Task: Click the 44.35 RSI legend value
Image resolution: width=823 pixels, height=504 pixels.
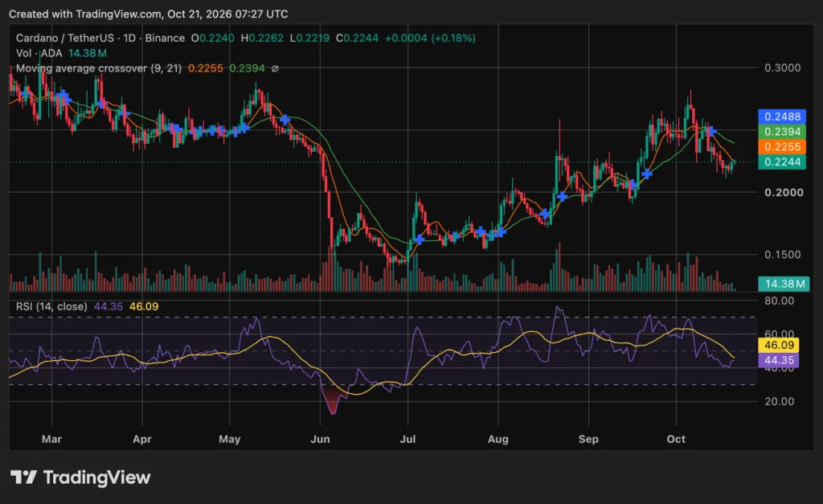Action: point(109,306)
